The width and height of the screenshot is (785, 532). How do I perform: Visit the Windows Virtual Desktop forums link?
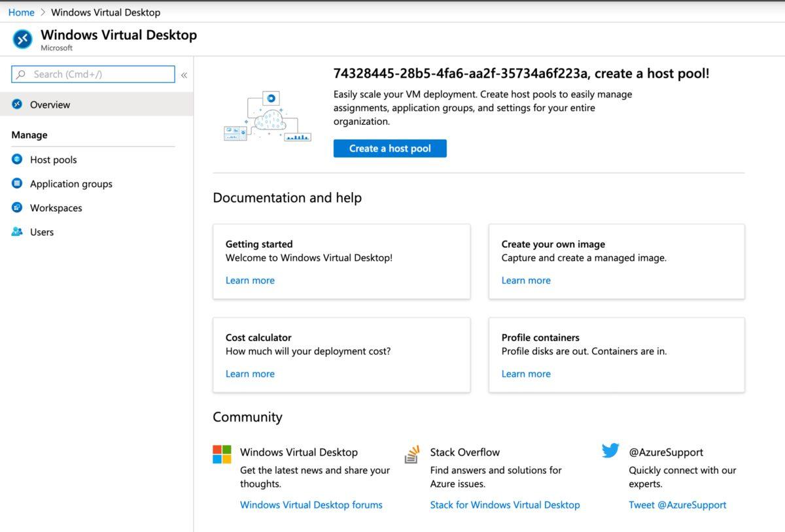pos(311,505)
